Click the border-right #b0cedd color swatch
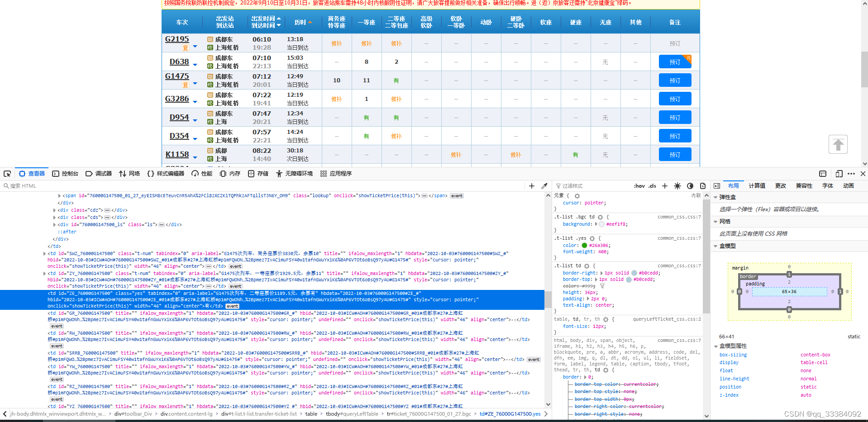The height and width of the screenshot is (422, 868). [x=634, y=273]
